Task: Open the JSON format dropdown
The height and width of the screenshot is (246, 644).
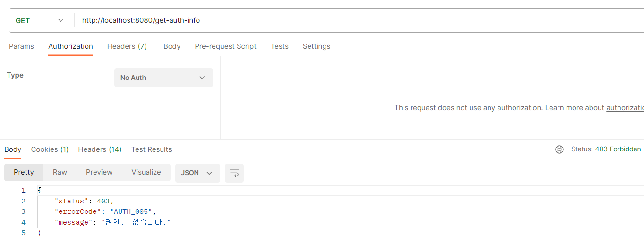Action: (x=197, y=173)
